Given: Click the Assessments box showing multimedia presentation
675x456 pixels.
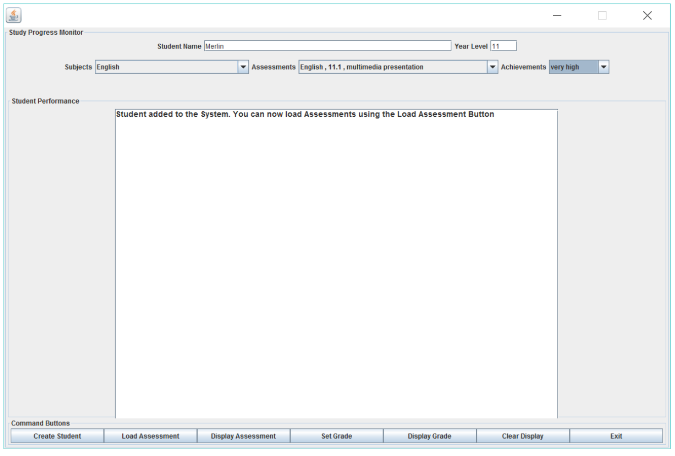Looking at the screenshot, I should [x=391, y=67].
